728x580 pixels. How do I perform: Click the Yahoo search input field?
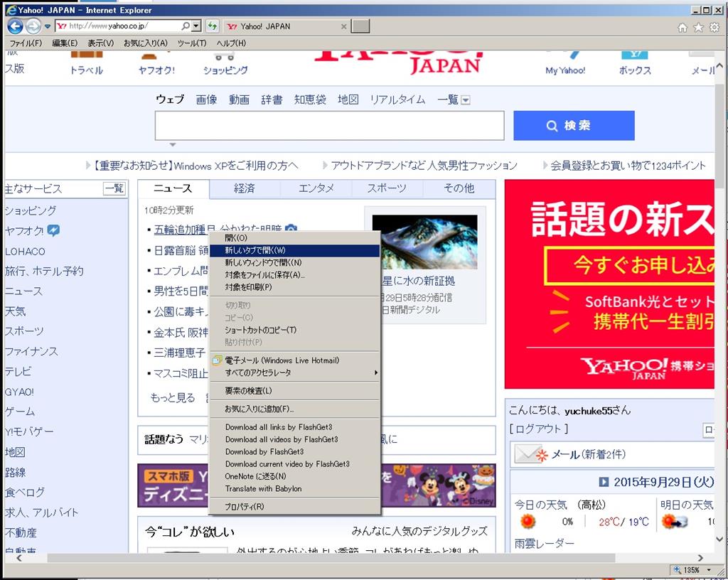coord(330,125)
